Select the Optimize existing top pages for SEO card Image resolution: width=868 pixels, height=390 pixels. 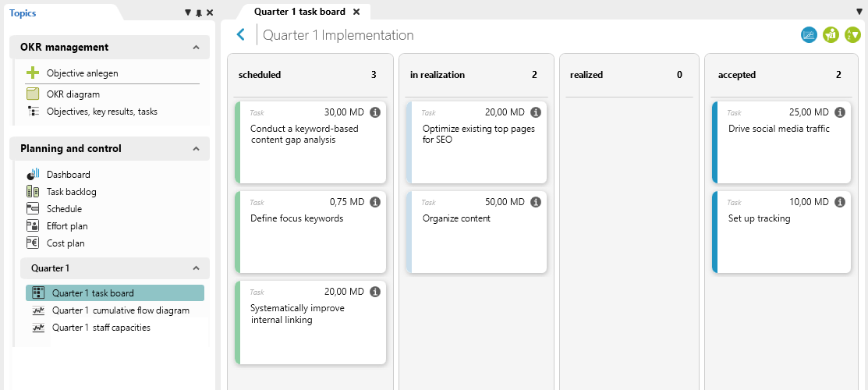(x=476, y=143)
